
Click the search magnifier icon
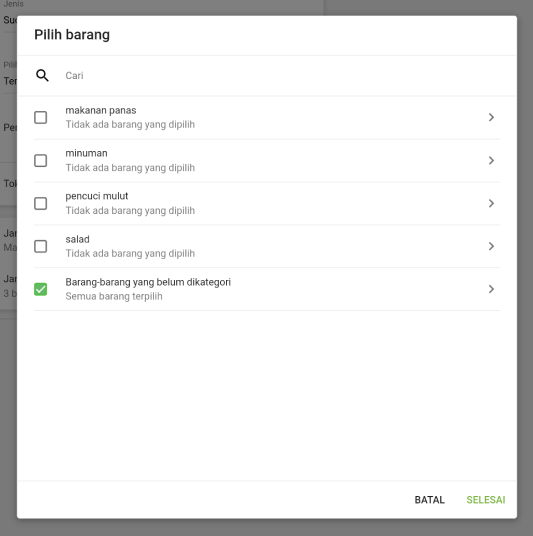42,75
